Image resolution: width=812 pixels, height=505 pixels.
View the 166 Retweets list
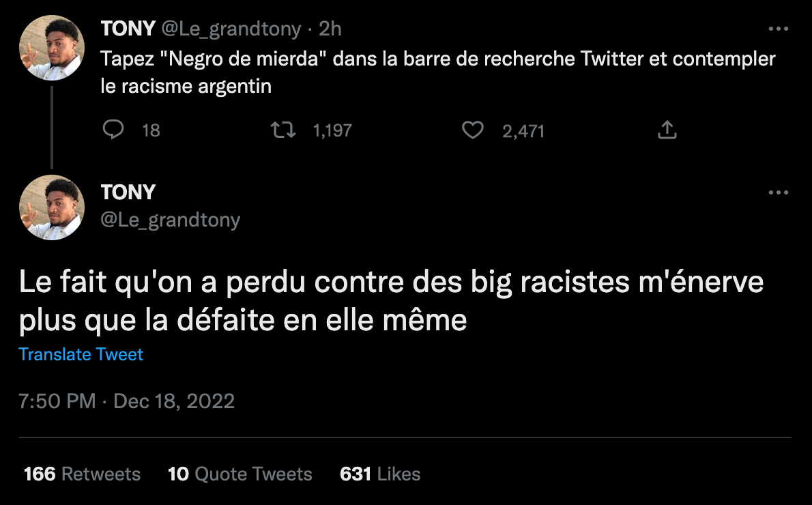[82, 474]
